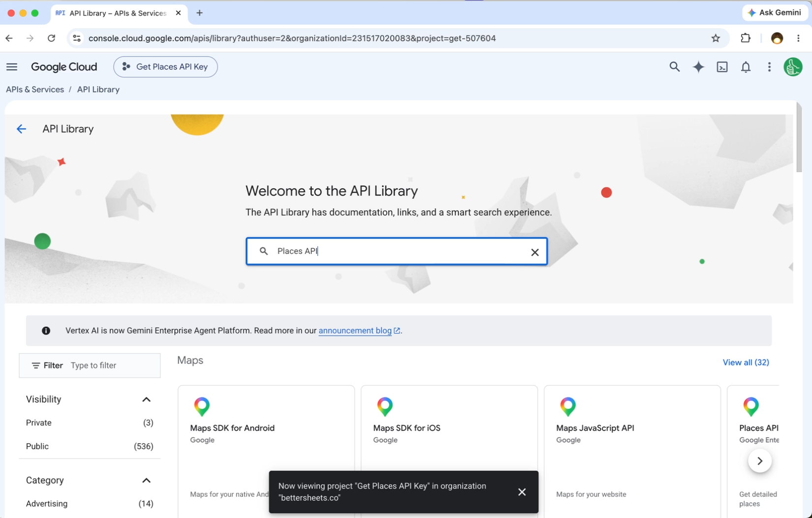Open the notifications bell
The height and width of the screenshot is (518, 812).
click(746, 67)
